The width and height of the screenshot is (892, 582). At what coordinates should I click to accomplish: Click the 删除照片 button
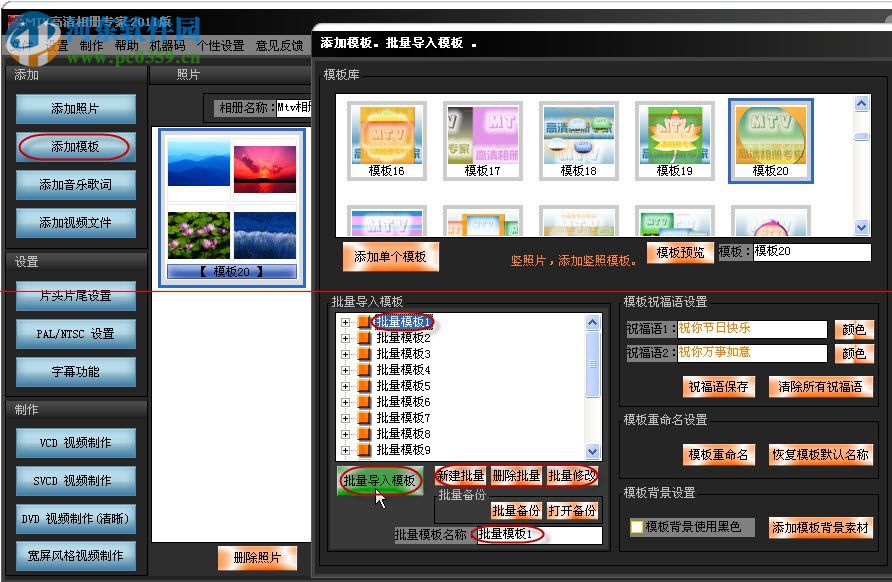[257, 558]
